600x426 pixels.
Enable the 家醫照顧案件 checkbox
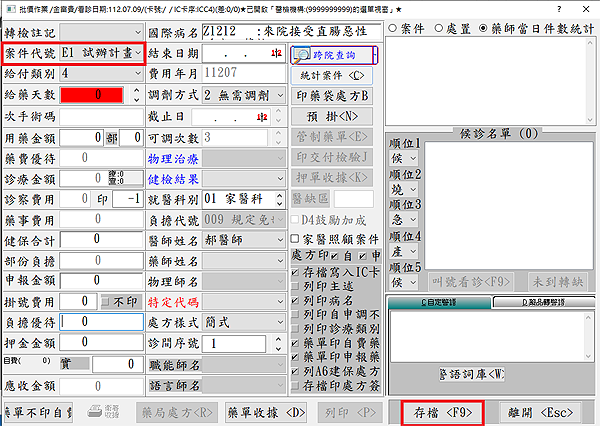click(295, 240)
